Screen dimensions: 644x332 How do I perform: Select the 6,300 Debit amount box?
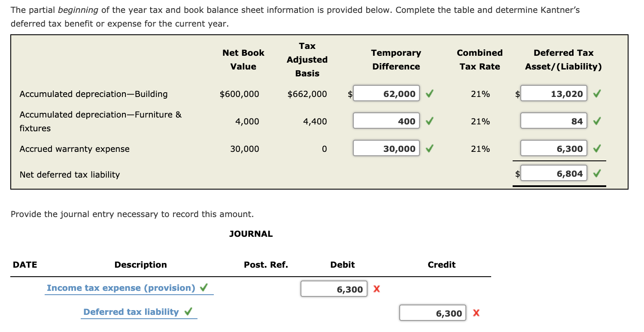(x=334, y=289)
